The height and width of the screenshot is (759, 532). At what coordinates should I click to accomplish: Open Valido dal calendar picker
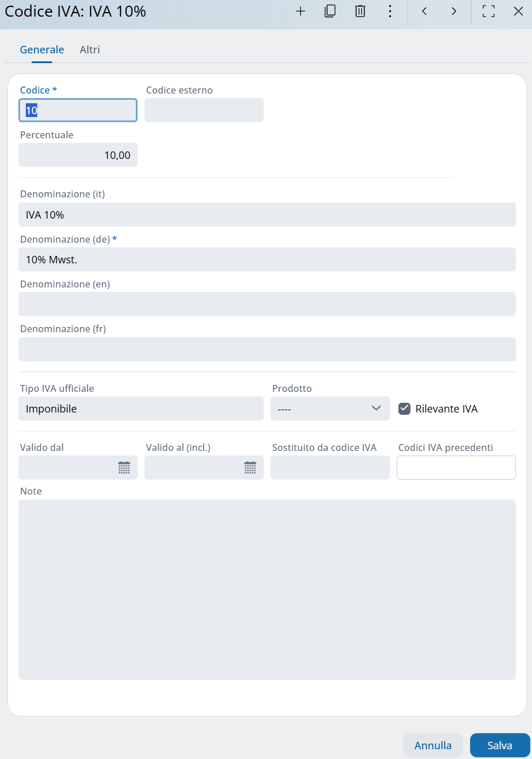124,468
